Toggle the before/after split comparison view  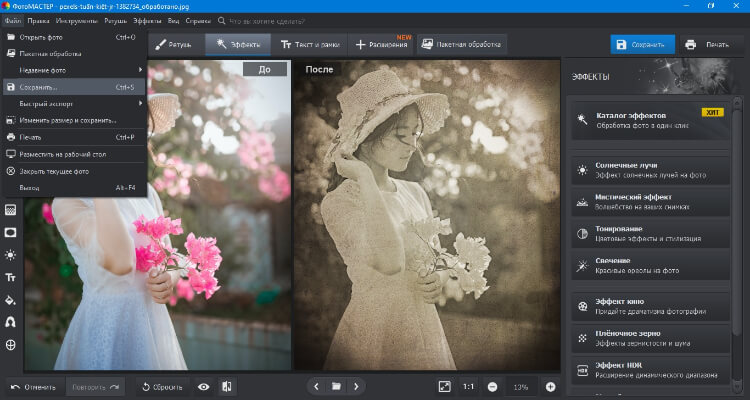click(227, 386)
